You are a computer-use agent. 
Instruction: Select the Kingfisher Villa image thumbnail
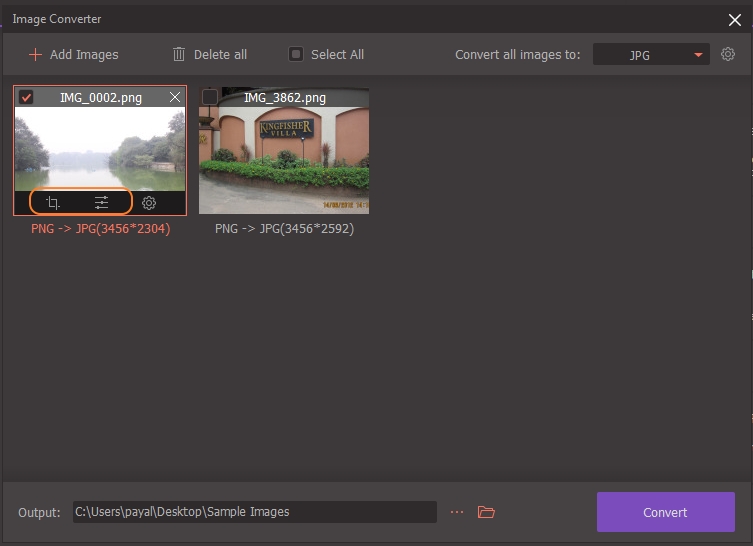click(284, 158)
